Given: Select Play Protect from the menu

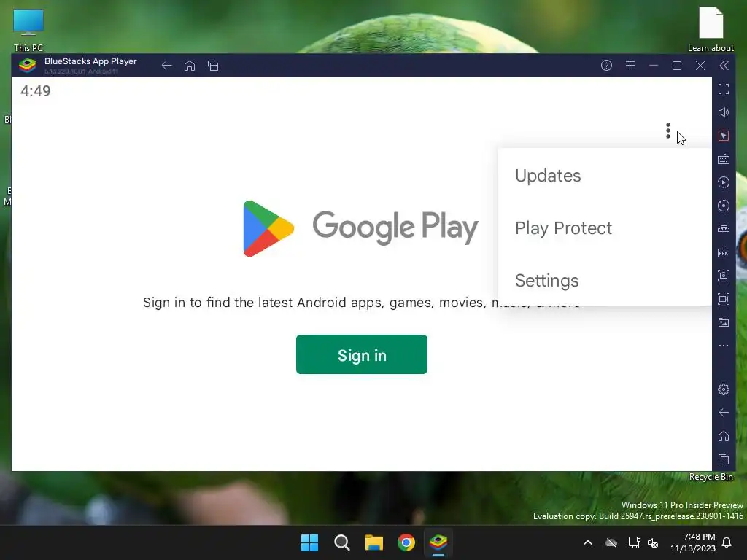Looking at the screenshot, I should tap(604, 228).
